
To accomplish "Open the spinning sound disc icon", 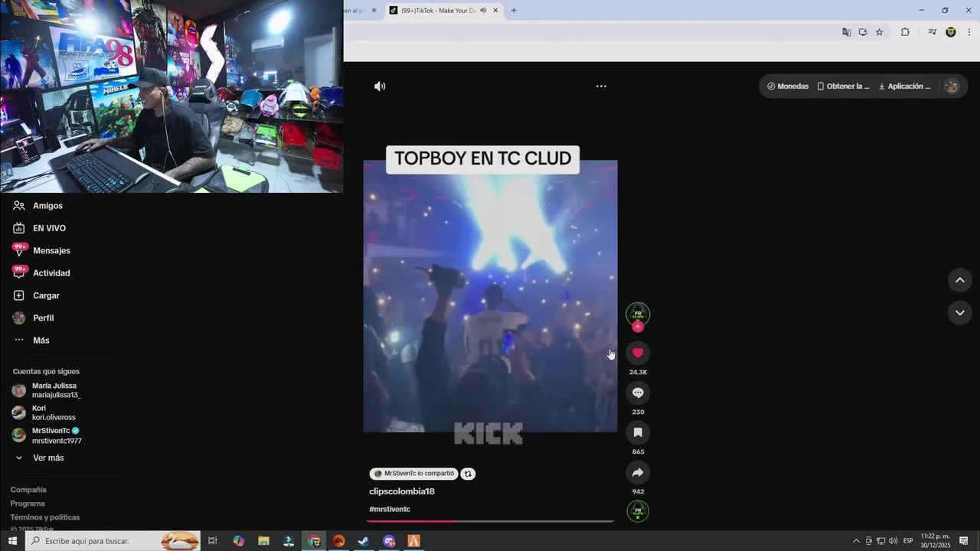I will tap(638, 511).
